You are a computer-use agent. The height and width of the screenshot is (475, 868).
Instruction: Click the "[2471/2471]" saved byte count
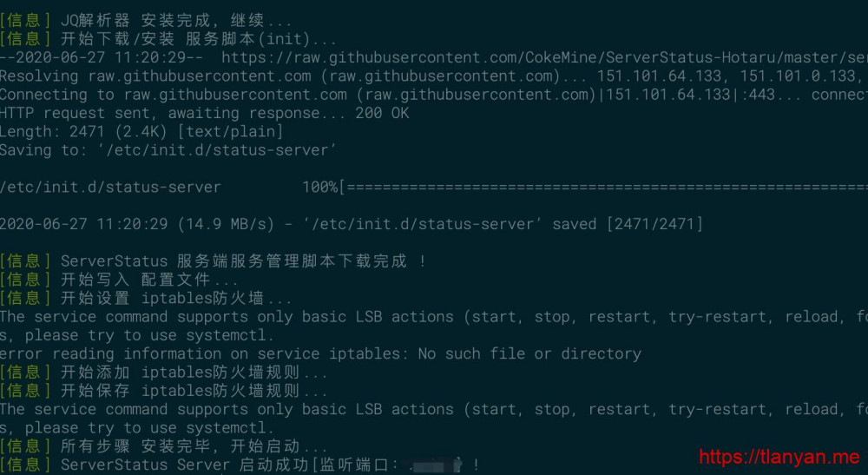pos(656,224)
